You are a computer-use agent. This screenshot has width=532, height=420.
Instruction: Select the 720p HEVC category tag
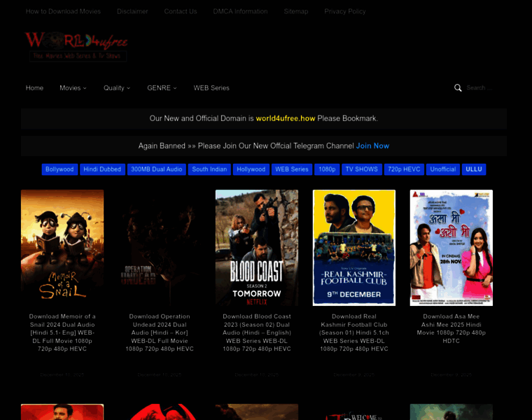[x=404, y=169]
